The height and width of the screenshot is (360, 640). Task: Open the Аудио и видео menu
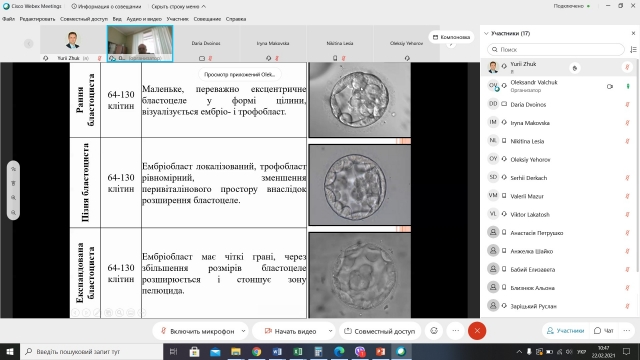pyautogui.click(x=144, y=19)
